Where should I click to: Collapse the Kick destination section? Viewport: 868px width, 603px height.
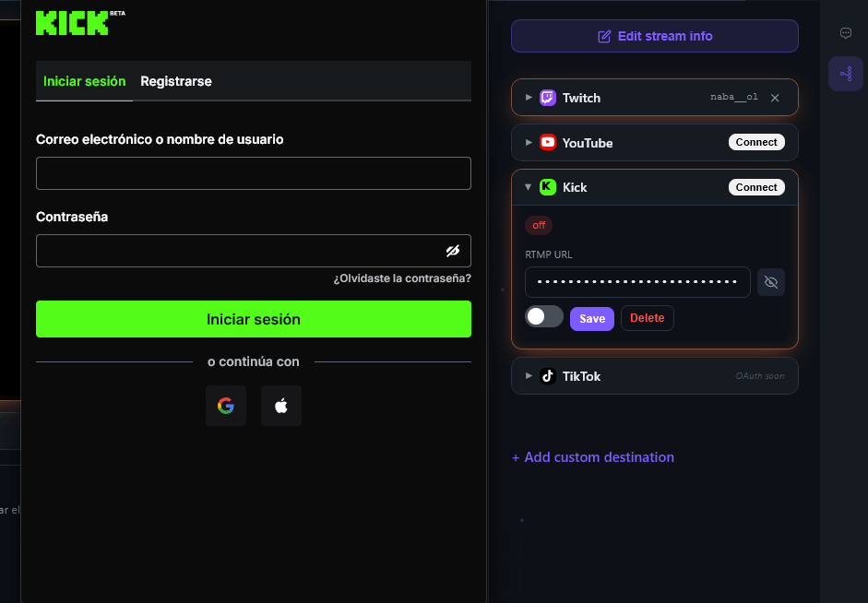click(529, 187)
